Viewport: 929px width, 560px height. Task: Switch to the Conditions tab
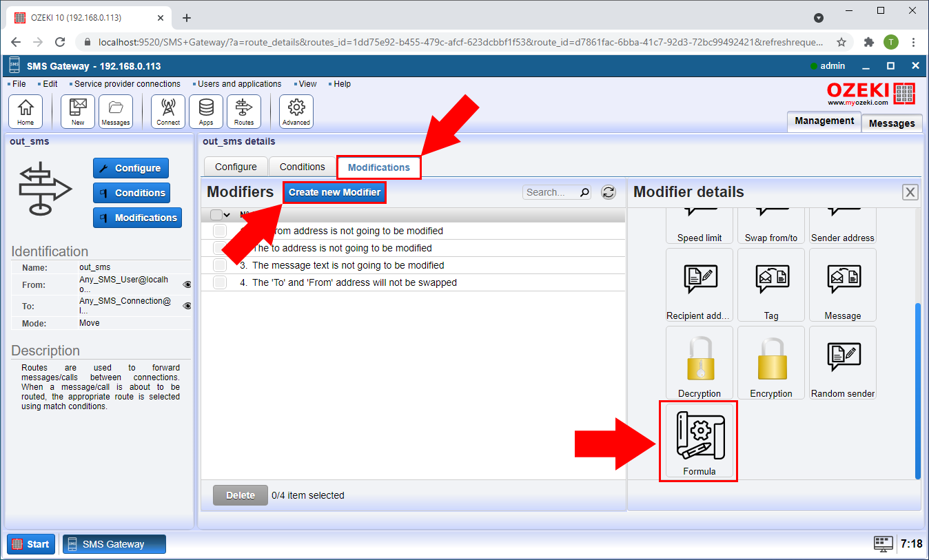pyautogui.click(x=301, y=166)
